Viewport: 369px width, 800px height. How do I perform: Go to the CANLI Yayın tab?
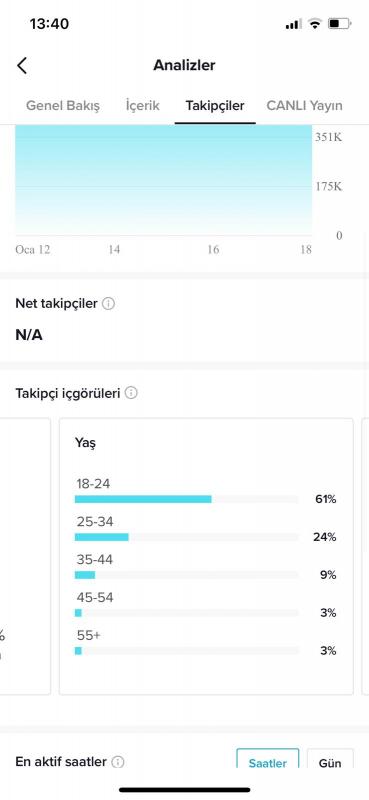(304, 106)
